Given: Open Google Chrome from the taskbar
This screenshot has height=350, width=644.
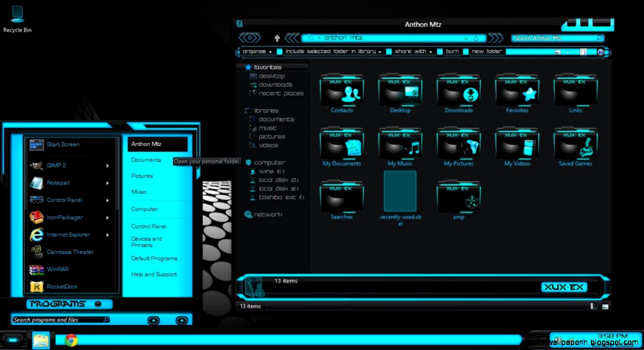Looking at the screenshot, I should click(x=71, y=340).
